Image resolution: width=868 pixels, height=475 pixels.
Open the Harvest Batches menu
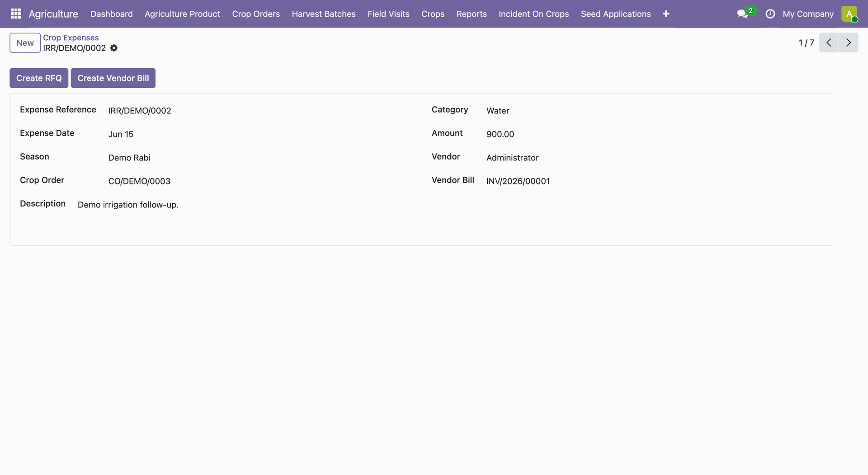324,14
